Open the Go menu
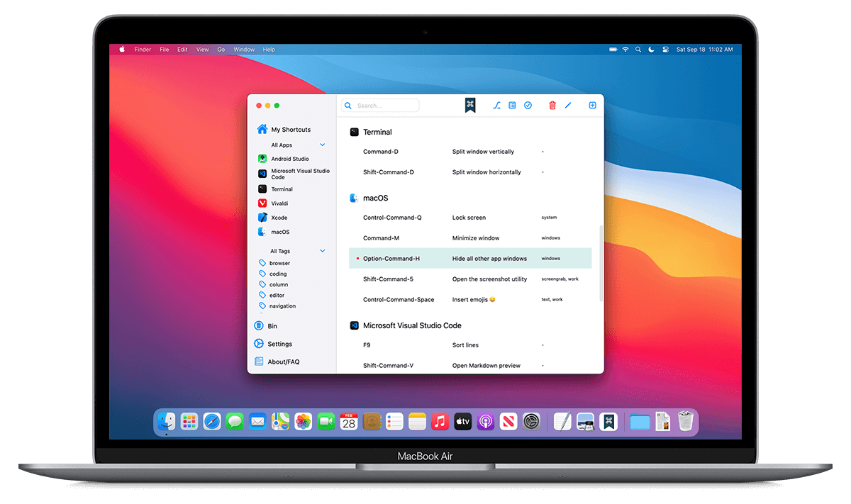This screenshot has height=504, width=851. [x=221, y=50]
